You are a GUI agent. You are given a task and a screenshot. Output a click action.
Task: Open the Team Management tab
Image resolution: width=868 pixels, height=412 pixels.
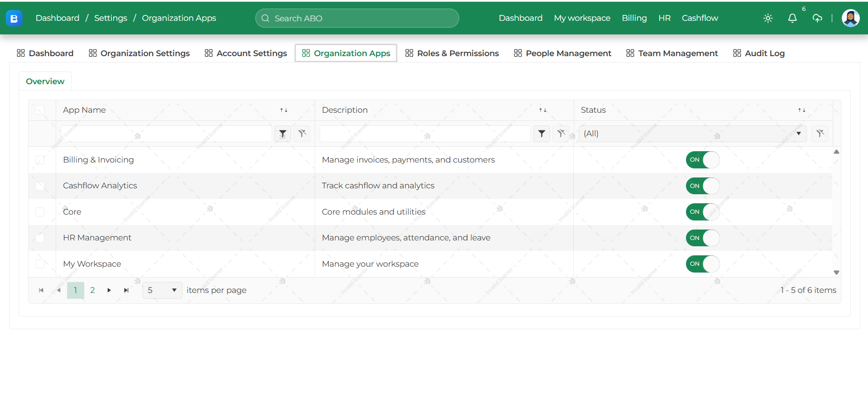tap(672, 53)
